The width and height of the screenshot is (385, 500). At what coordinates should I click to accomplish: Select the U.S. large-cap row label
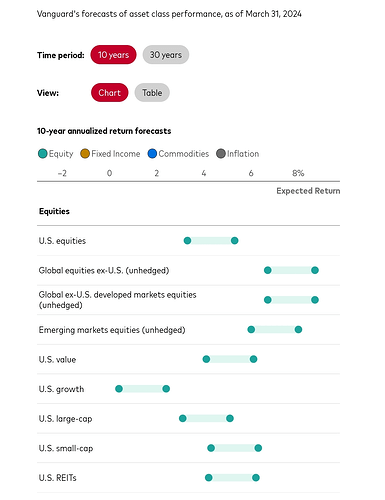(x=65, y=419)
